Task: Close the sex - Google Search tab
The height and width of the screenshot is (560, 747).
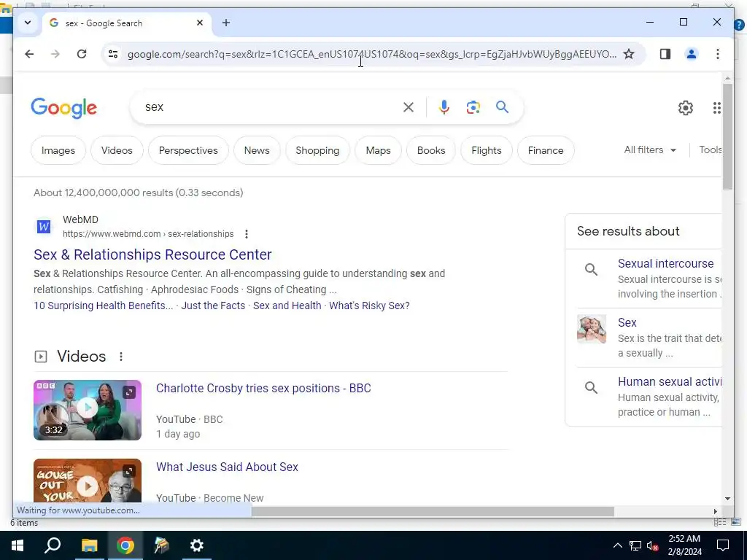Action: pos(200,23)
